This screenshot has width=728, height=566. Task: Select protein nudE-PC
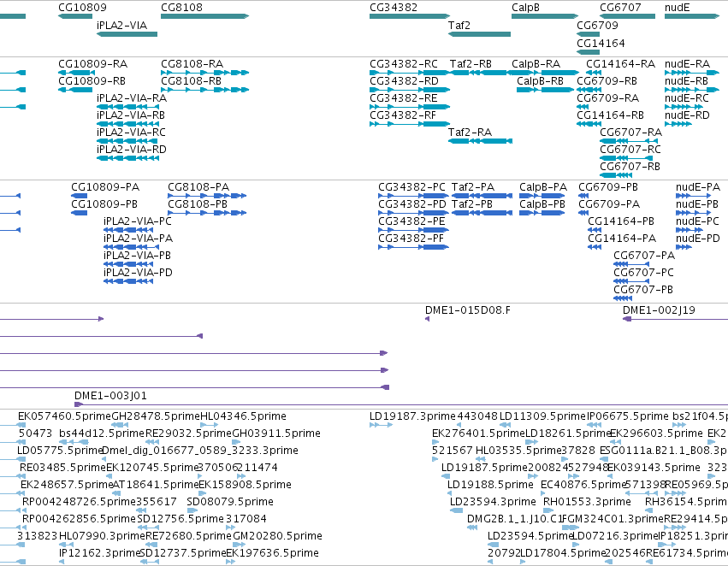(689, 230)
